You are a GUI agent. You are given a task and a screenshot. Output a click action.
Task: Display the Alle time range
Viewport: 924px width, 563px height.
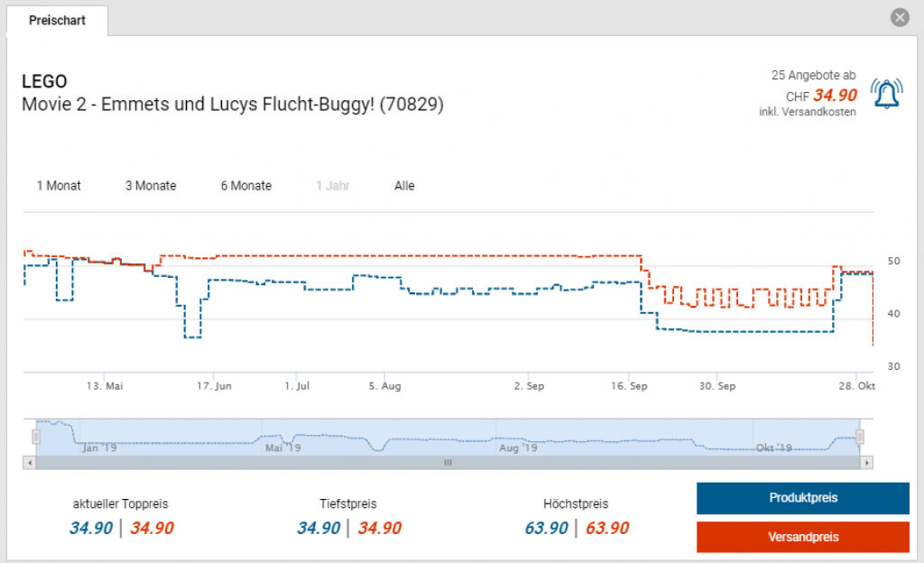(x=404, y=186)
